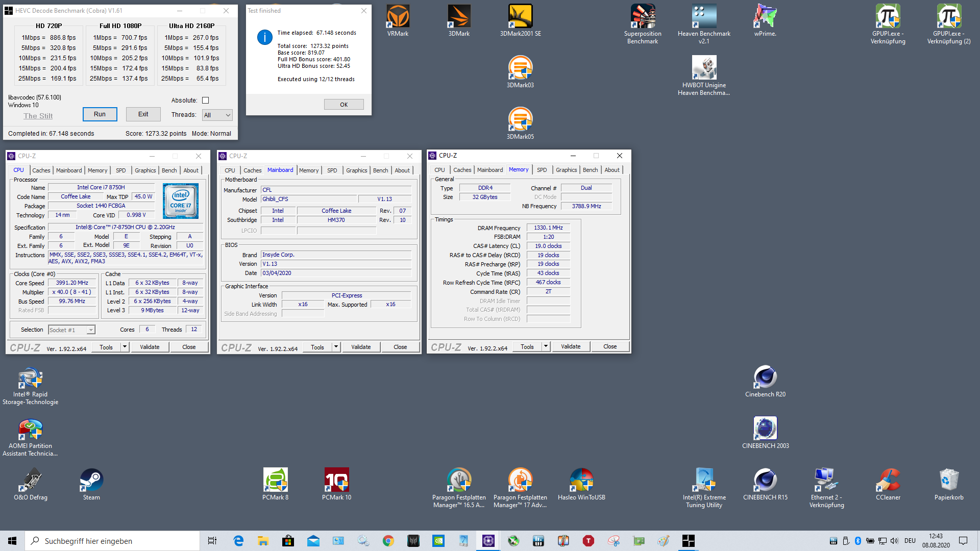Launch CCleaner from the desktop

point(888,484)
